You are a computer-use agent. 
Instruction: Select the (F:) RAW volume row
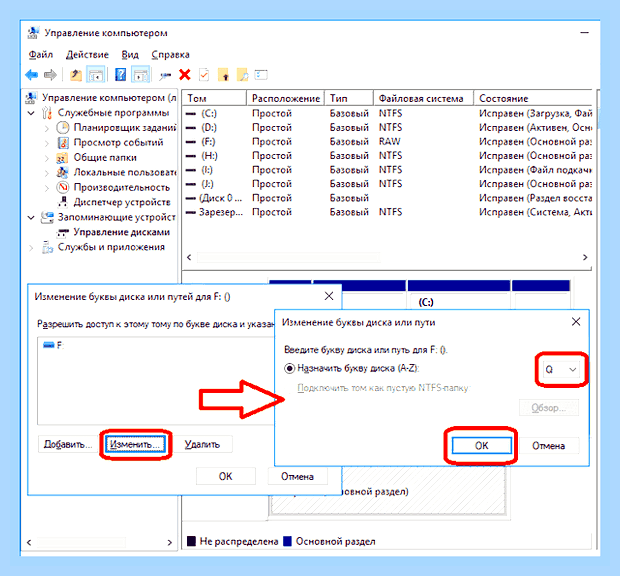pyautogui.click(x=388, y=142)
